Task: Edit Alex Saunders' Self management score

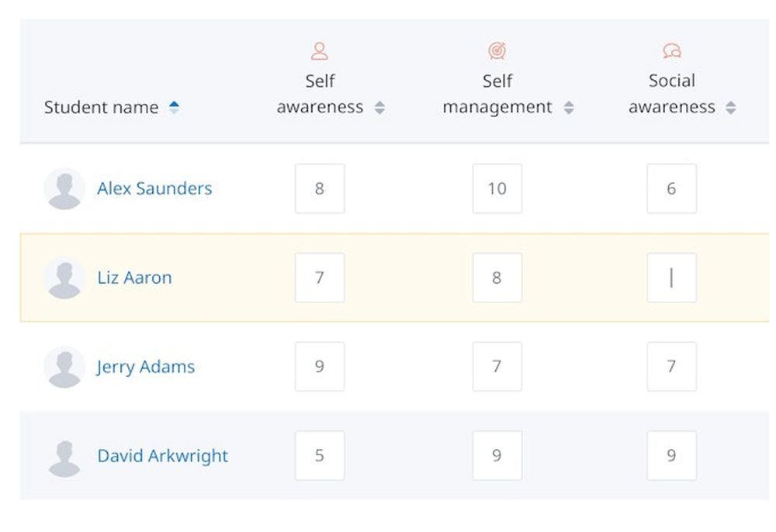Action: (x=497, y=188)
